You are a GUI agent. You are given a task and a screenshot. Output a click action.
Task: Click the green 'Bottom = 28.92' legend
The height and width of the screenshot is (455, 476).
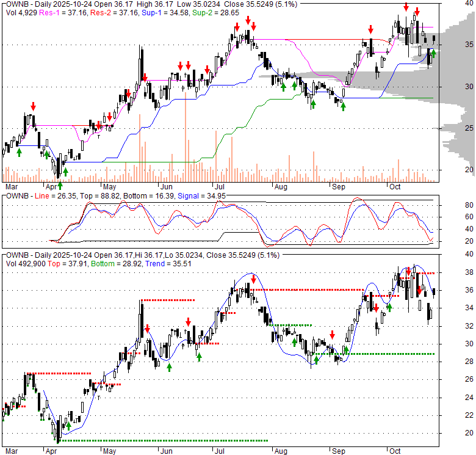(x=117, y=264)
